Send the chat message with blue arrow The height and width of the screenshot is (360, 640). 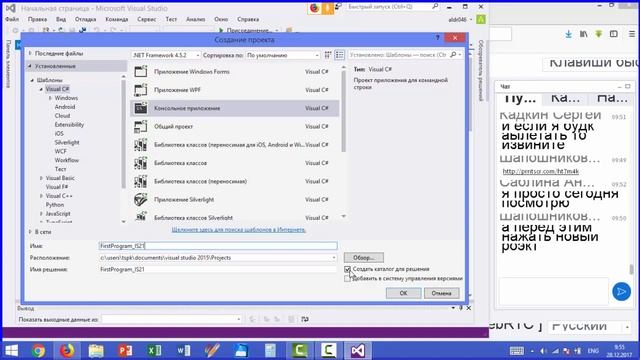[x=621, y=291]
